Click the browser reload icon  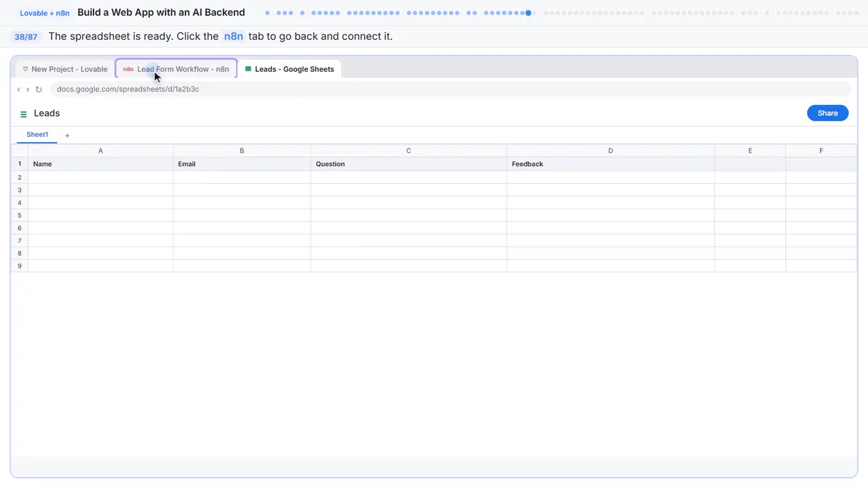[39, 89]
